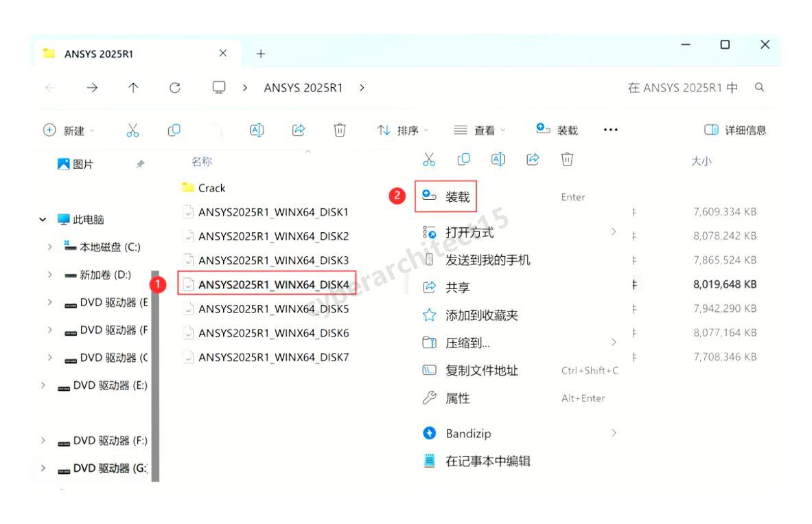
Task: Select the ANSYS2025R1_WINX64_DISK4 file
Action: (x=273, y=284)
